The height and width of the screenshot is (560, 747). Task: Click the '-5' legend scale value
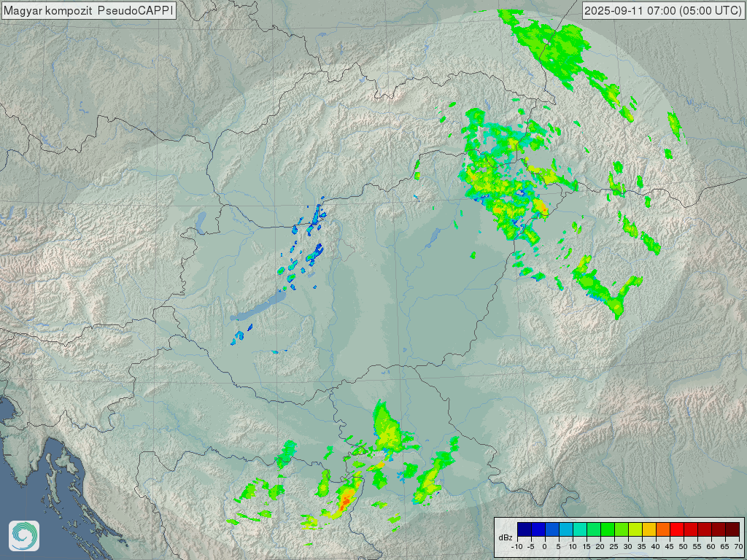pos(531,547)
